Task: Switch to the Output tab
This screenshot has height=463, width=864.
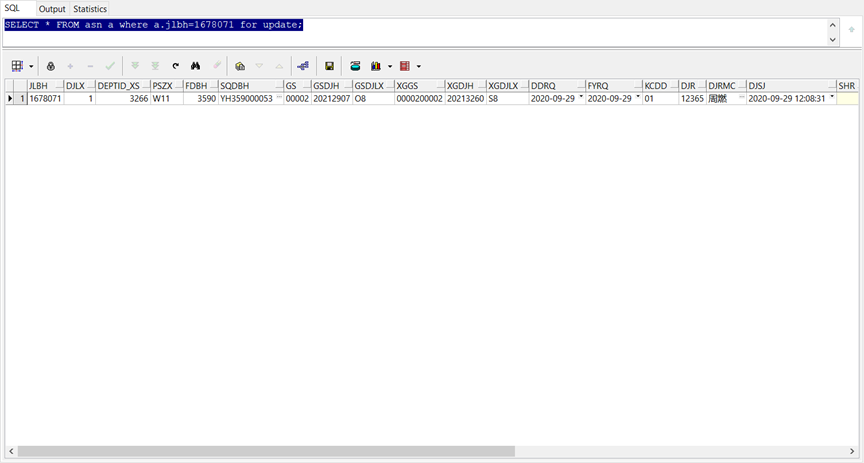Action: point(52,9)
